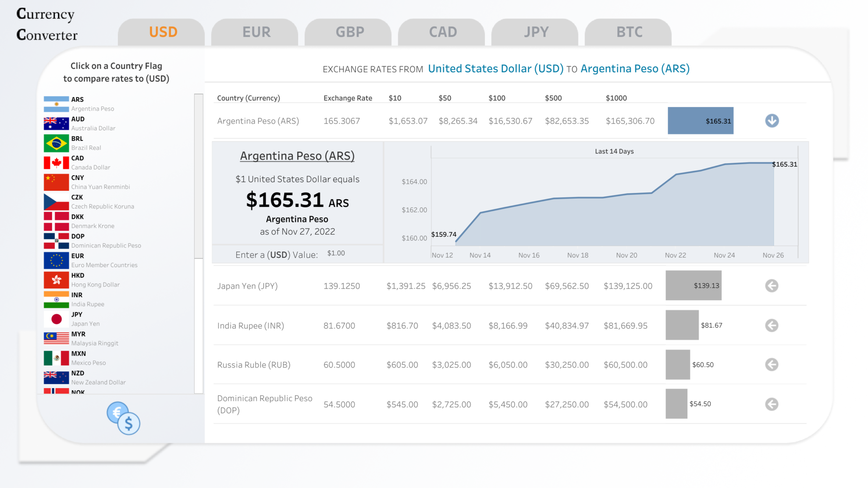This screenshot has width=868, height=488.
Task: Click the United States Dollar (USD) heading link
Action: click(x=496, y=68)
